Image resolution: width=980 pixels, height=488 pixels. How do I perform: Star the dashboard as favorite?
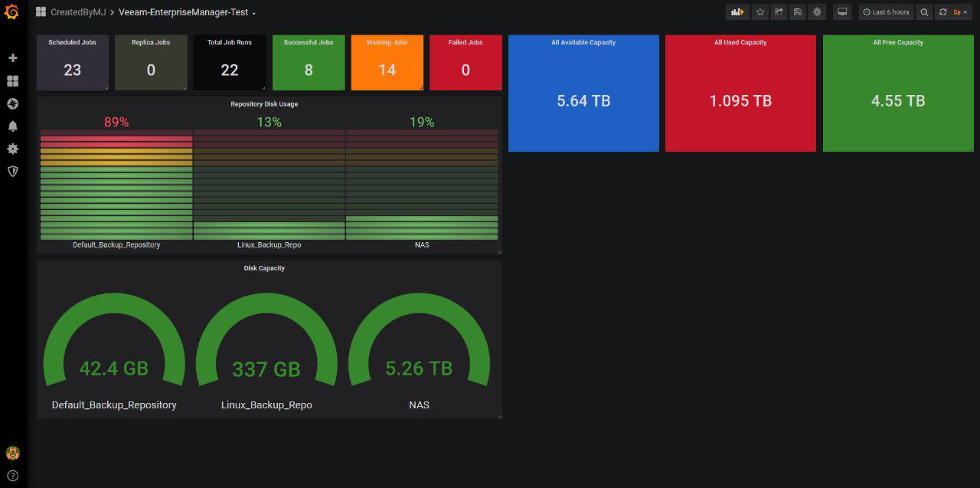760,12
